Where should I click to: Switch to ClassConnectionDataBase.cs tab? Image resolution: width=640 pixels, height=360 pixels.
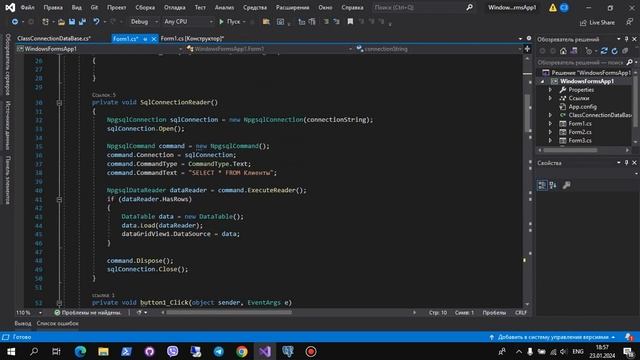click(x=54, y=39)
